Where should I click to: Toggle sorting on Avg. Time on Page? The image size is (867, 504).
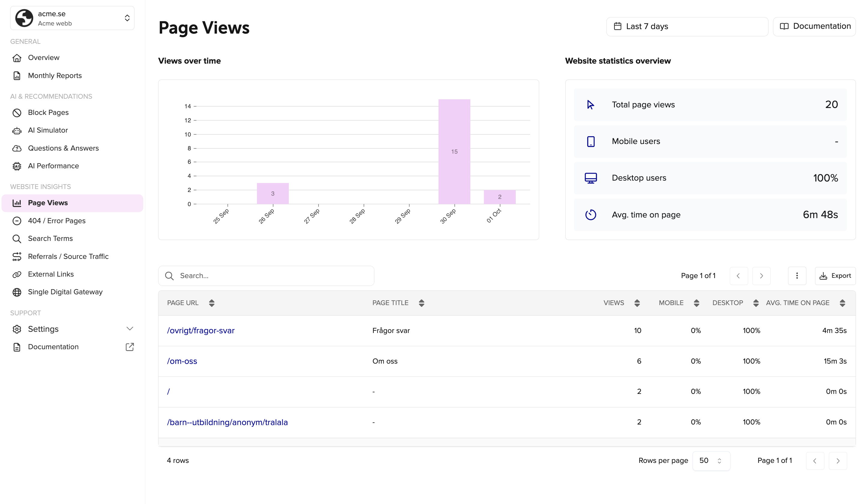click(x=842, y=303)
